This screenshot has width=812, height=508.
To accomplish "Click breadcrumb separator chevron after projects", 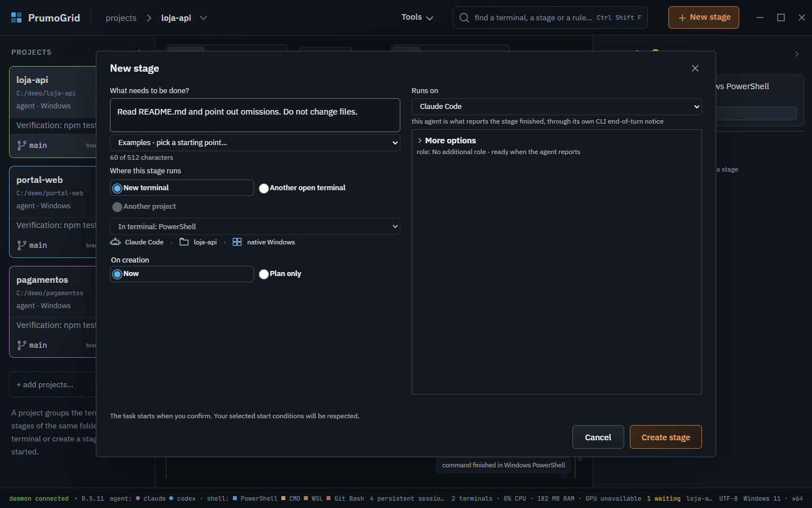I will tap(149, 18).
